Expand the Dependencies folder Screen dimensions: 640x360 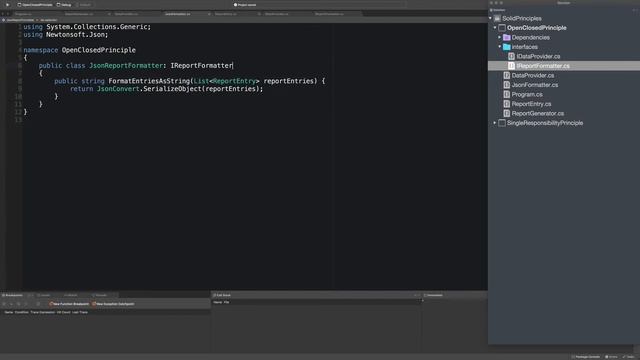click(500, 37)
